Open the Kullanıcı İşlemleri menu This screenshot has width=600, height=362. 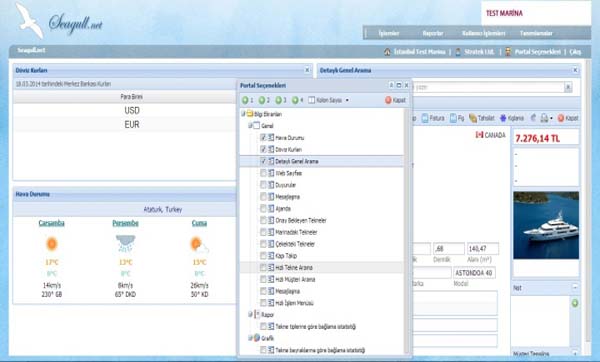coord(484,33)
